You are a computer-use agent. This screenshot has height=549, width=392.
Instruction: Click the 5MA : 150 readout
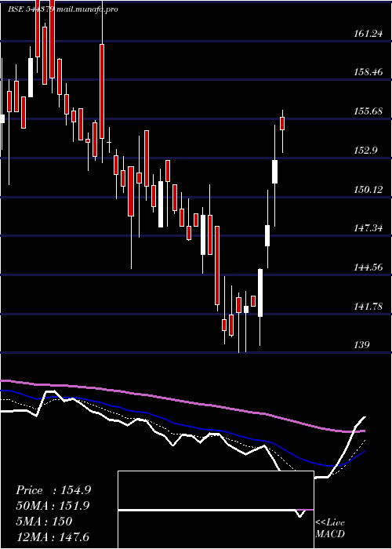pos(44,522)
